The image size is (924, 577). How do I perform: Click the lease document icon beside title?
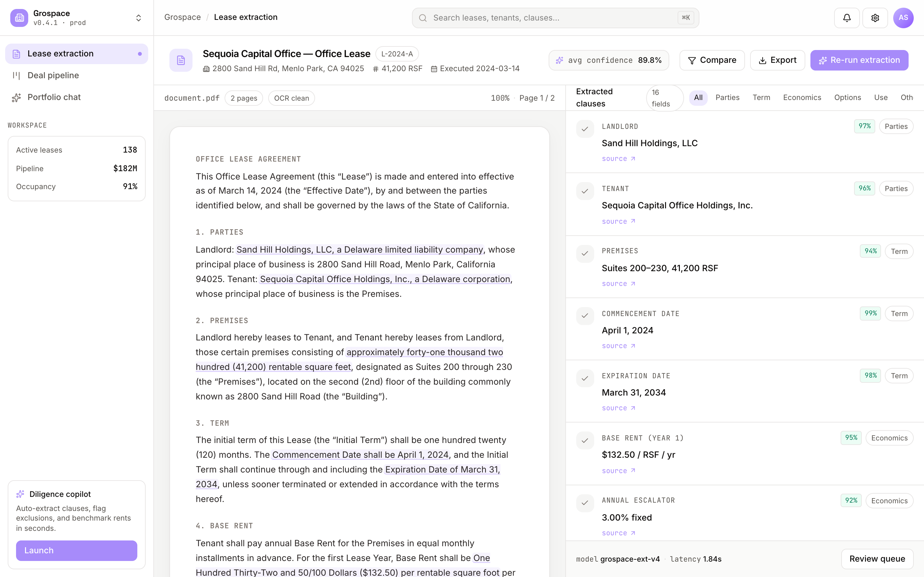point(181,60)
